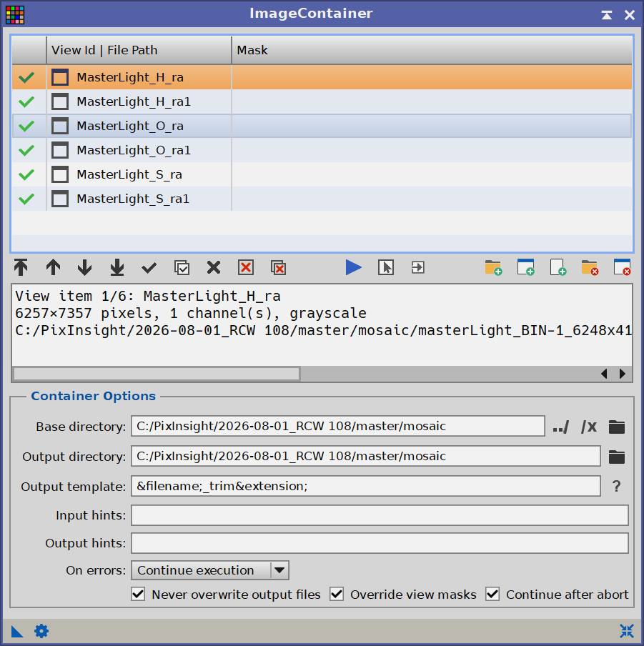644x646 pixels.
Task: Open the On errors dropdown
Action: [210, 570]
